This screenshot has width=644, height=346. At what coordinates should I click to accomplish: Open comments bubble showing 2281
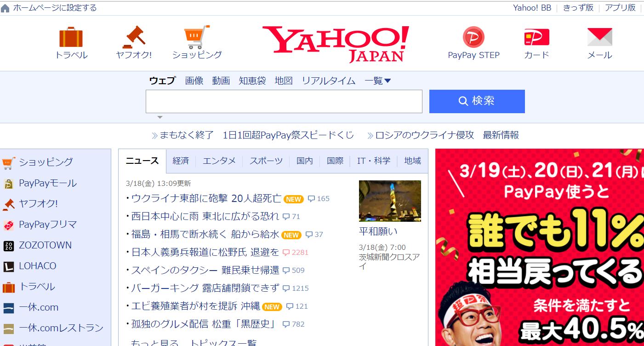[295, 253]
